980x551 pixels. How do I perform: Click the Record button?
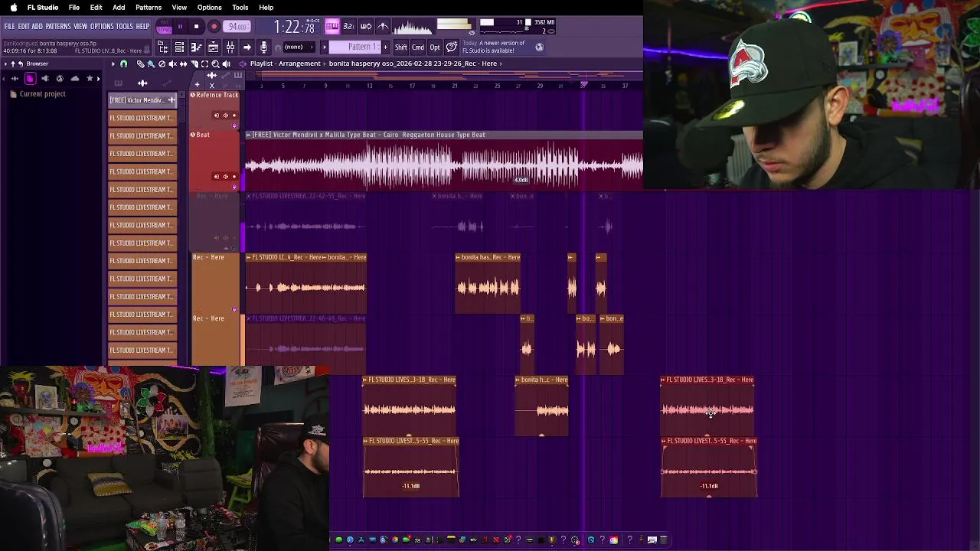click(x=214, y=27)
